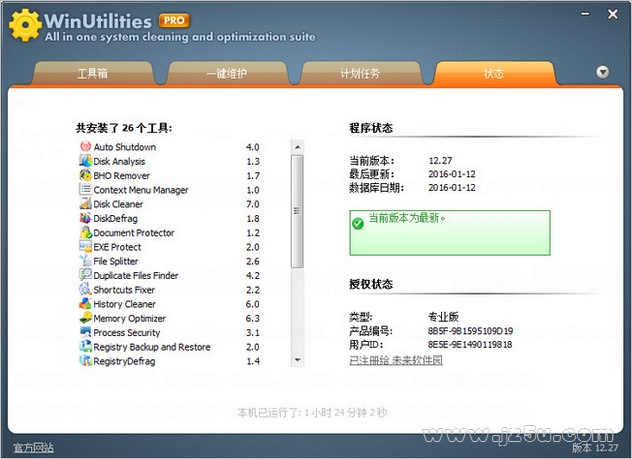632x459 pixels.
Task: Switch to the 工具箱 tab
Action: coord(93,73)
